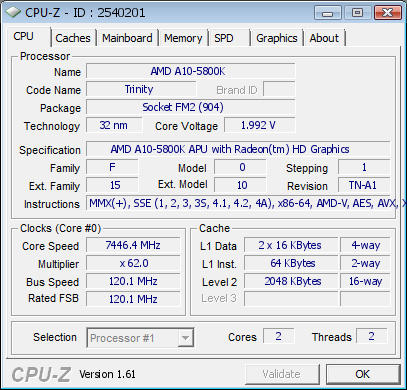The height and width of the screenshot is (390, 407).
Task: Click the Instructions list field
Action: point(238,203)
